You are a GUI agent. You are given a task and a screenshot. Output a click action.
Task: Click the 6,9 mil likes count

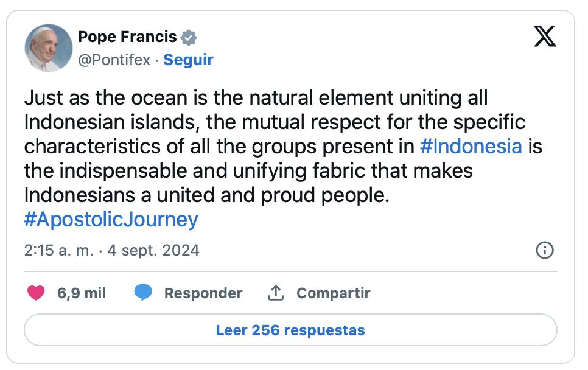pos(82,293)
